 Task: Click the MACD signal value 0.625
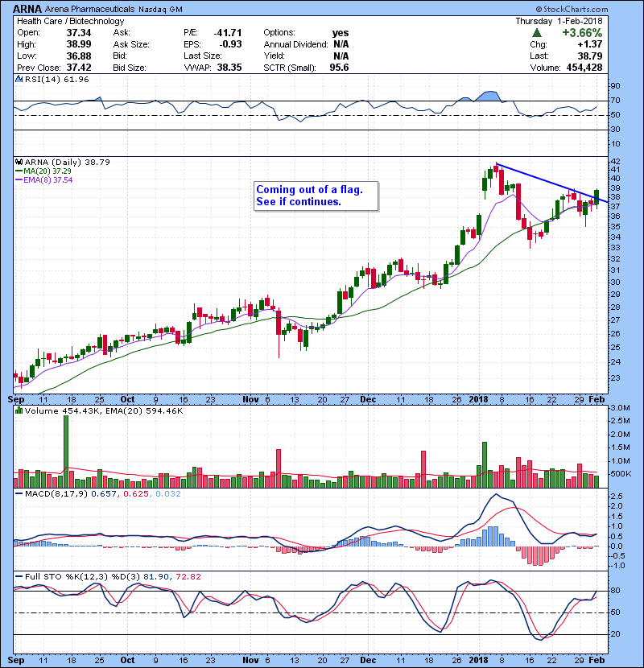click(136, 494)
